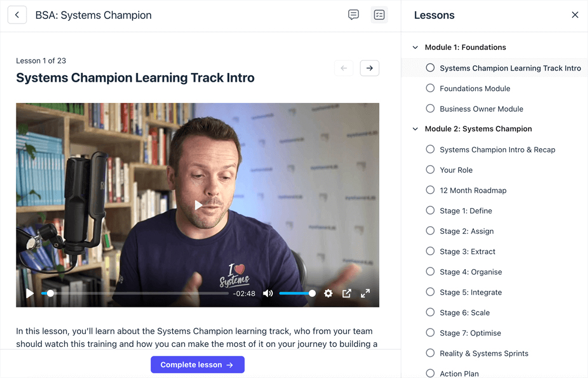This screenshot has width=588, height=378.
Task: Click the Complete lesson button
Action: tap(198, 364)
